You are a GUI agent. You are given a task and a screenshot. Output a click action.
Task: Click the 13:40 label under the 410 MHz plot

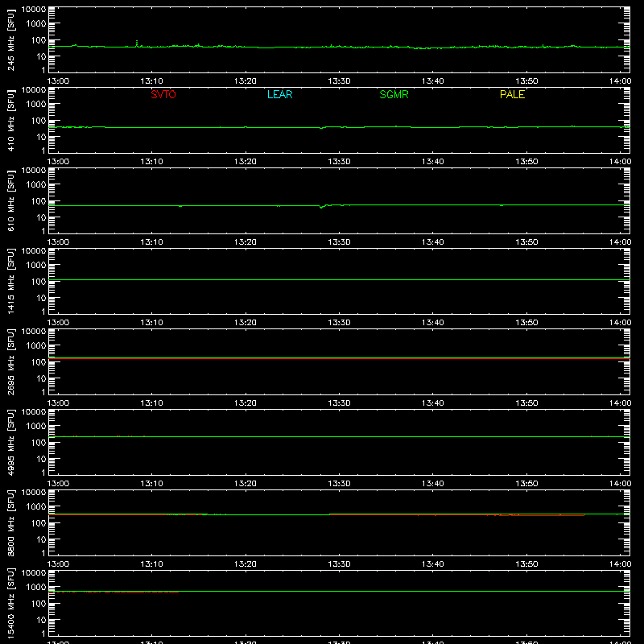[x=433, y=162]
